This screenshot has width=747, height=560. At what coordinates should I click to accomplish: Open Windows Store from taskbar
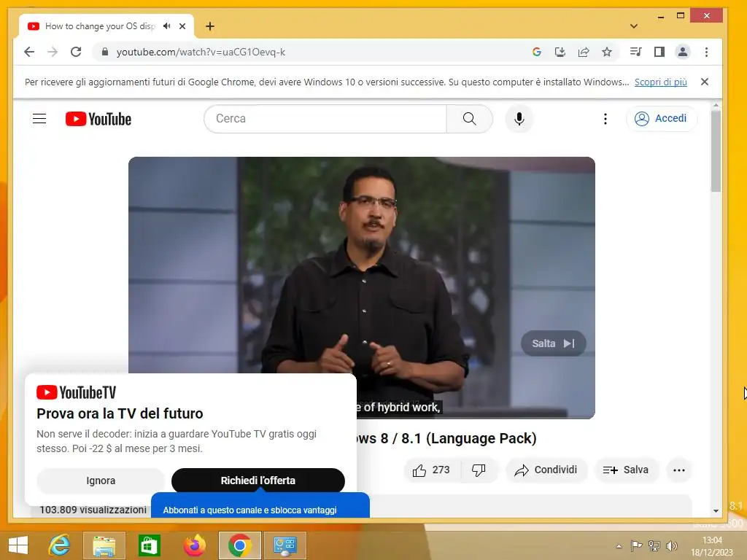149,545
